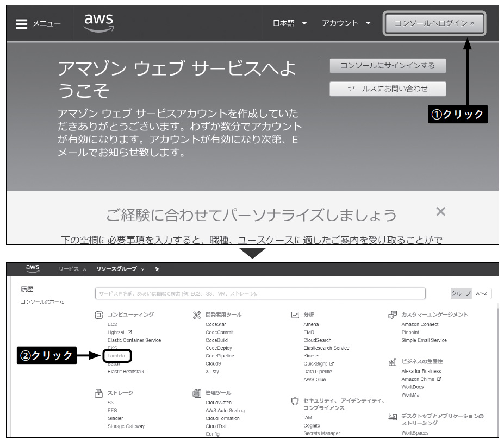Open コンソールのホーム in the sidebar
The image size is (504, 440).
42,302
